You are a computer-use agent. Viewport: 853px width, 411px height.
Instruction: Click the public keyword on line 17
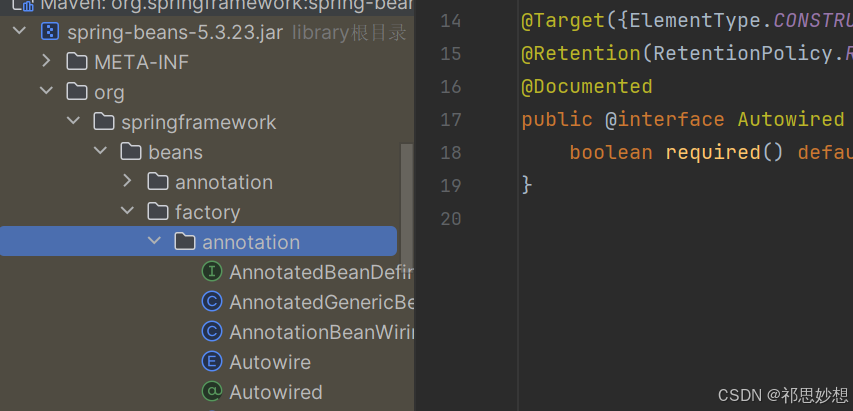coord(557,120)
